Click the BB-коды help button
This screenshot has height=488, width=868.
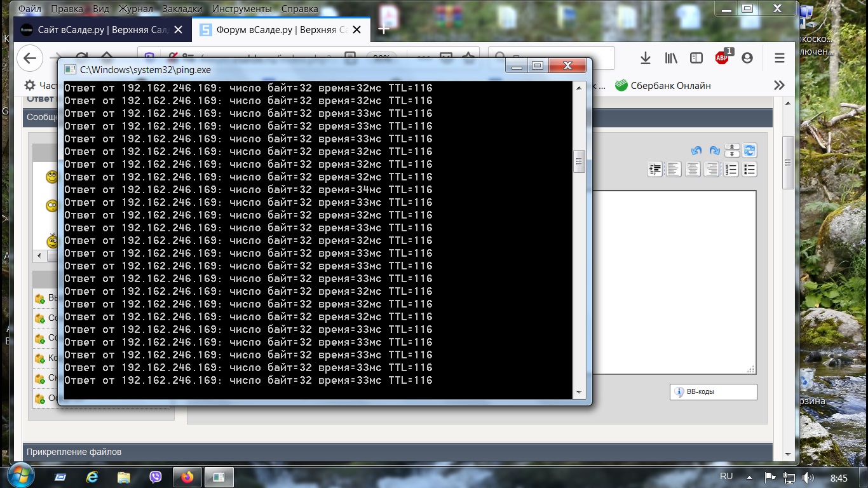pyautogui.click(x=713, y=392)
